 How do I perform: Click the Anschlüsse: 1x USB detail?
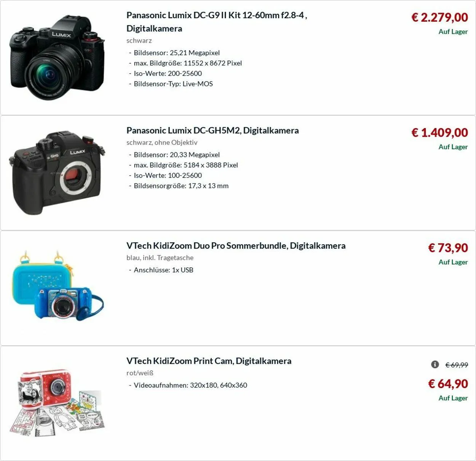[161, 270]
